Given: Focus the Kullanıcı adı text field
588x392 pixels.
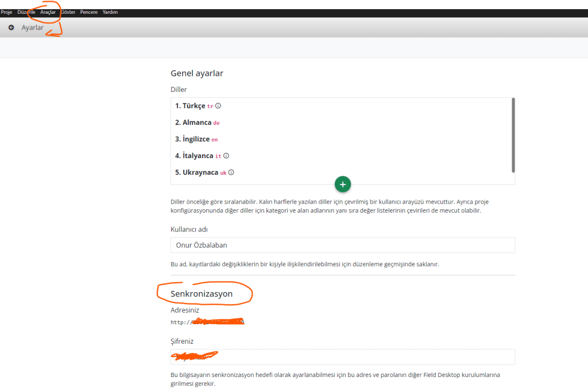Looking at the screenshot, I should click(x=342, y=245).
